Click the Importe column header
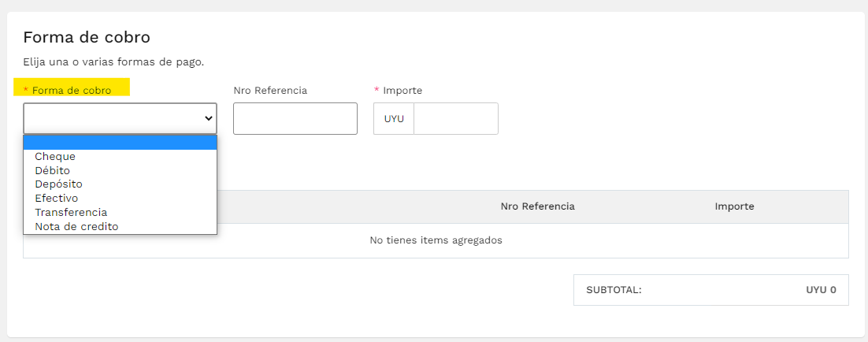 pyautogui.click(x=735, y=206)
